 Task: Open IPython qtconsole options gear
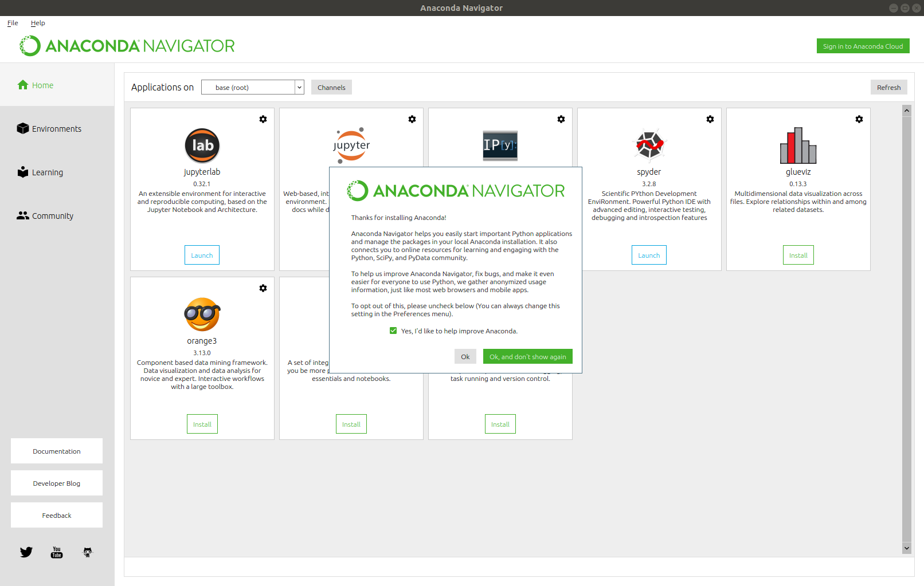point(561,119)
